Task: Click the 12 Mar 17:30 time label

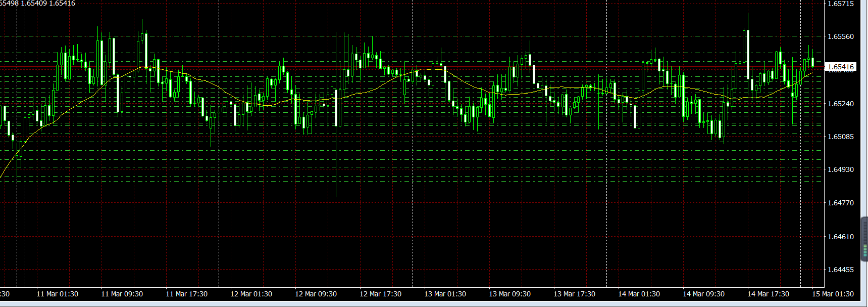Action: (381, 294)
